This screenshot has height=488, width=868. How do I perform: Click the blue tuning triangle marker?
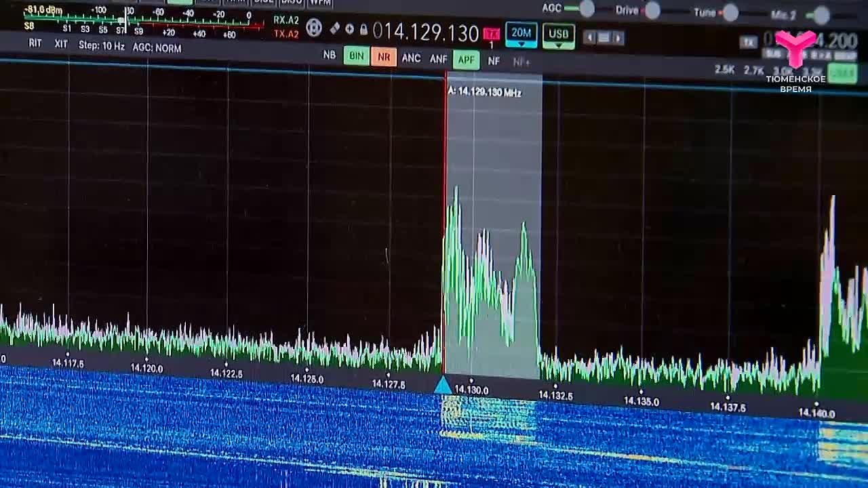[x=442, y=386]
